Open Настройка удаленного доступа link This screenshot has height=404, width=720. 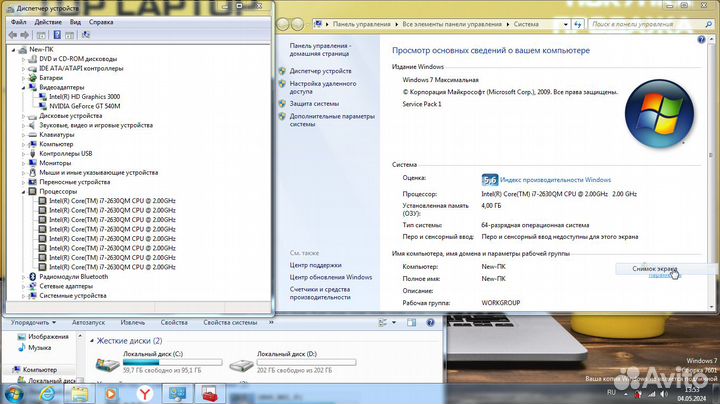click(x=323, y=88)
